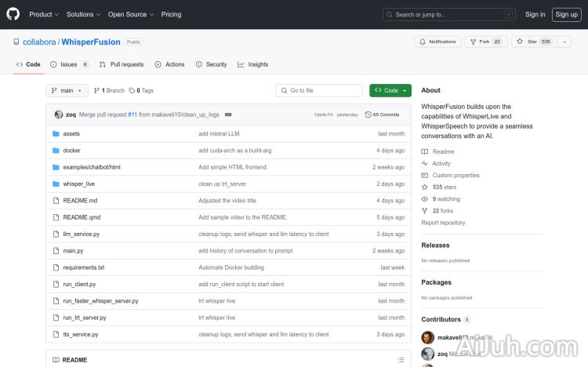View the 65 Commits history
Screen dimensions: 588x367
pos(382,114)
